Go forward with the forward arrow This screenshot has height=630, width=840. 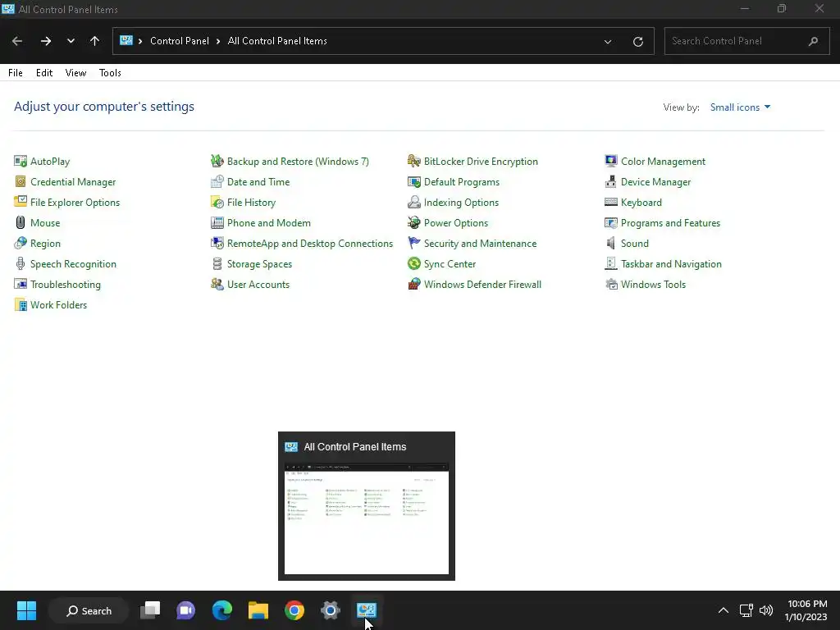[x=46, y=41]
